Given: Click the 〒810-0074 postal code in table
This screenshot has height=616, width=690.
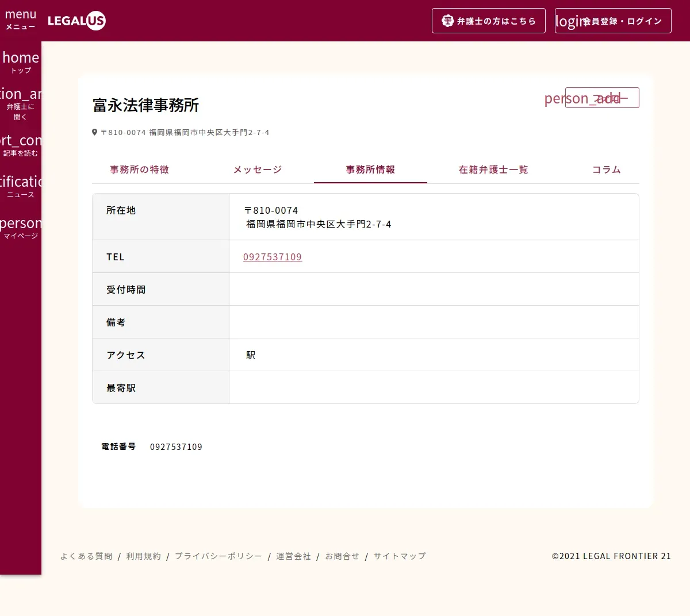Looking at the screenshot, I should pos(271,210).
